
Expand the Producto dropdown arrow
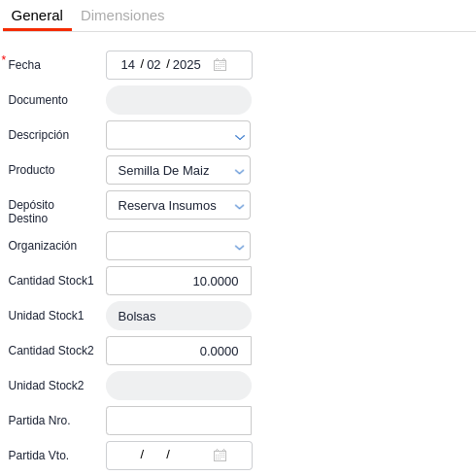(240, 172)
